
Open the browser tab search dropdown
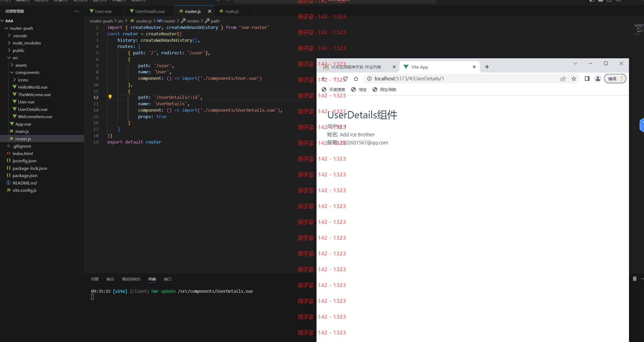(x=575, y=63)
